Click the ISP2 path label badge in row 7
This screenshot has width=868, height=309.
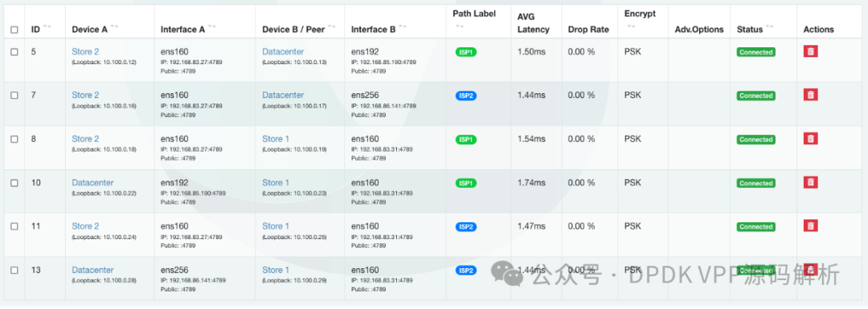tap(465, 96)
